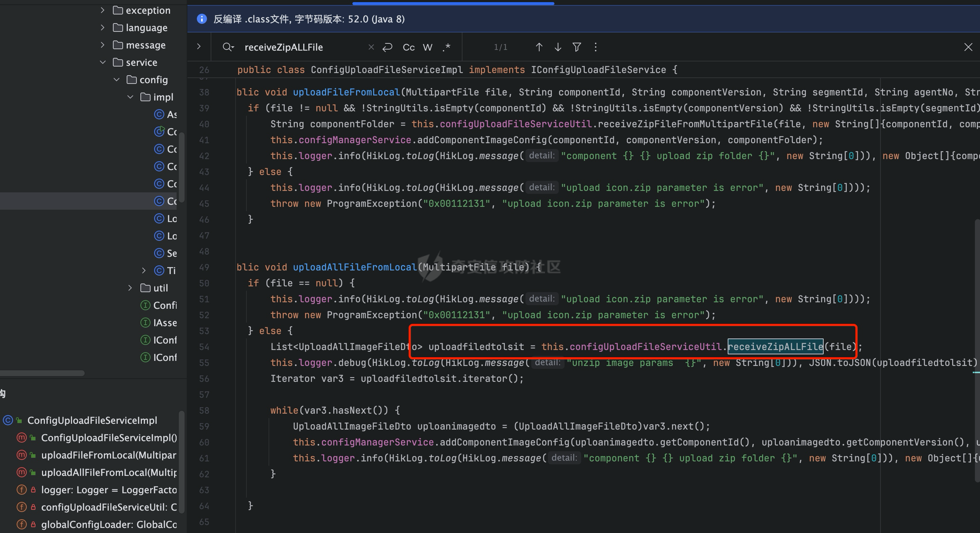Select the language folder in tree
Viewport: 980px width, 533px height.
coord(147,28)
